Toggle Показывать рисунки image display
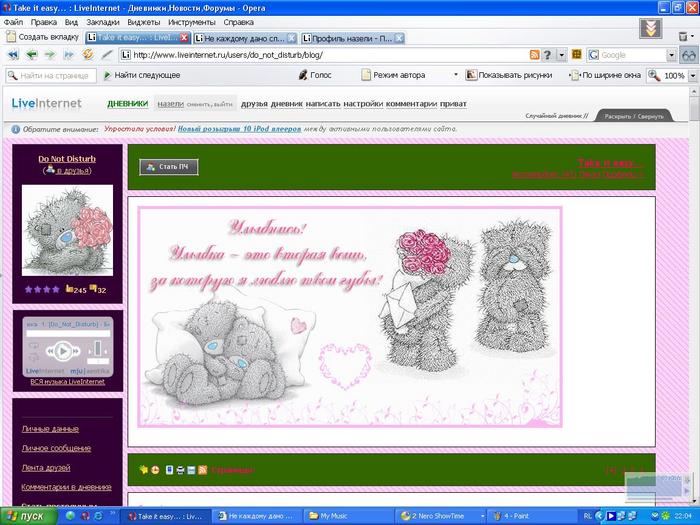 (509, 75)
